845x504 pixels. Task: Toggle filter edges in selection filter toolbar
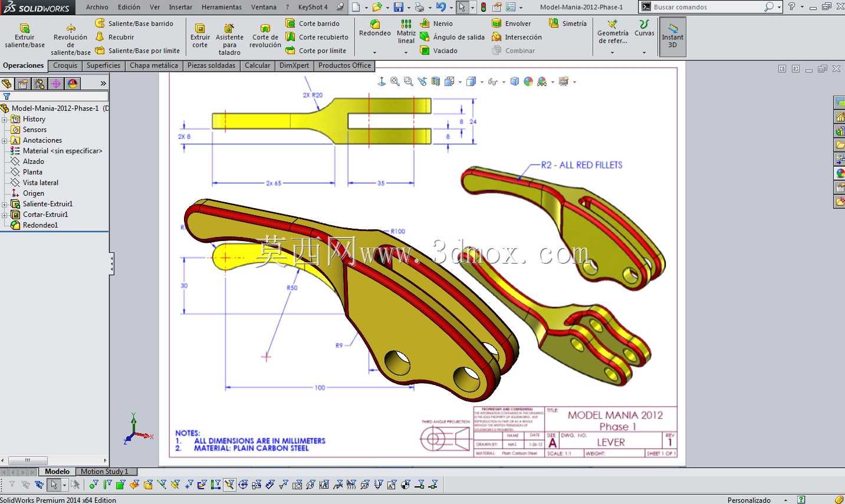point(107,485)
